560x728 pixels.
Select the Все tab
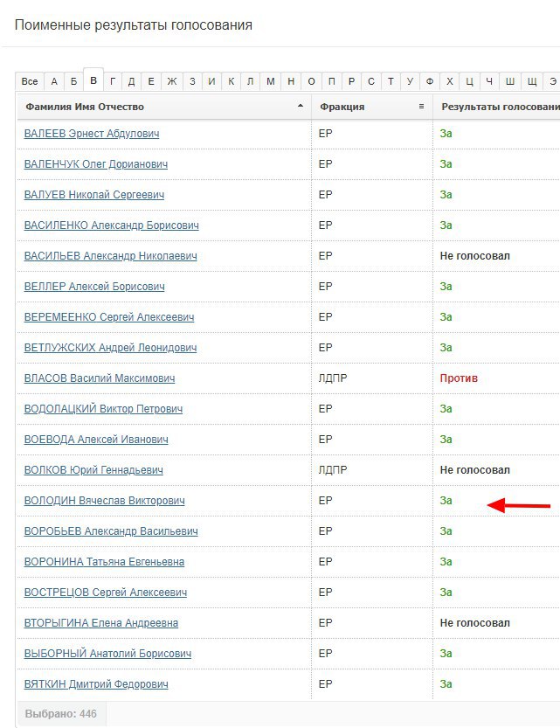pyautogui.click(x=30, y=81)
